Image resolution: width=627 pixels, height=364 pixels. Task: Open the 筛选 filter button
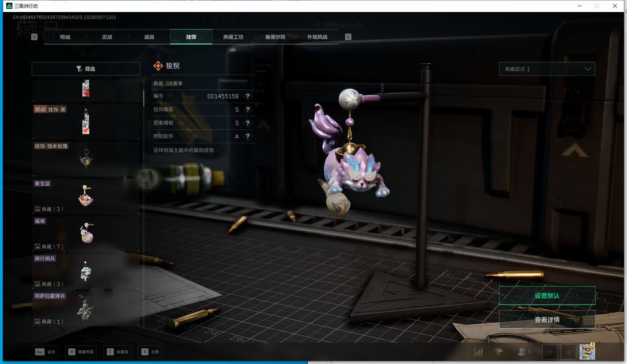[86, 69]
